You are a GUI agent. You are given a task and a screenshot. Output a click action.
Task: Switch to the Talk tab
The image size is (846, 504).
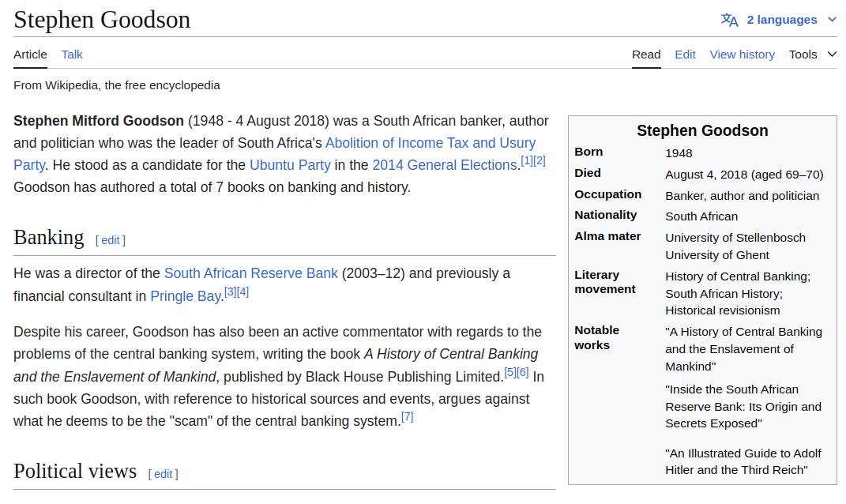tap(71, 54)
